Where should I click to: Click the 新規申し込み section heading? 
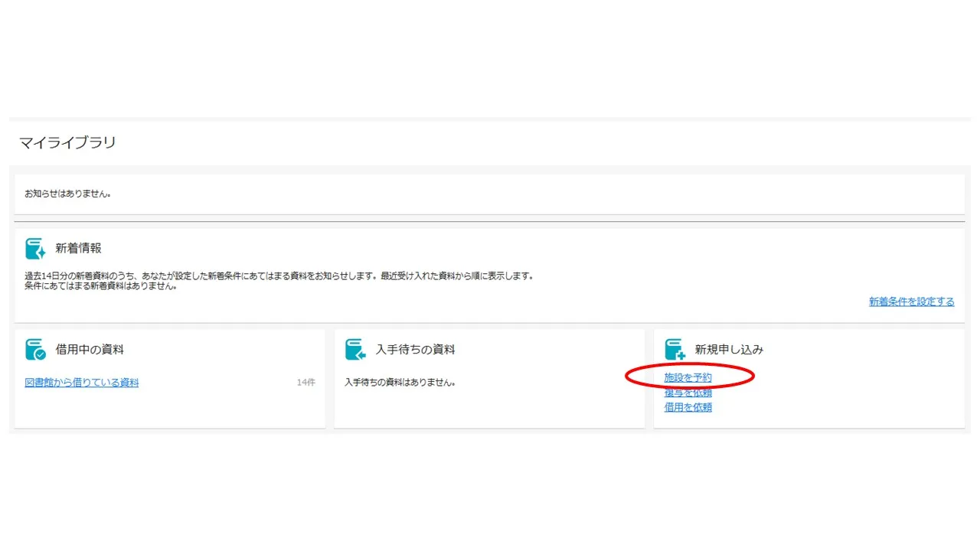729,350
